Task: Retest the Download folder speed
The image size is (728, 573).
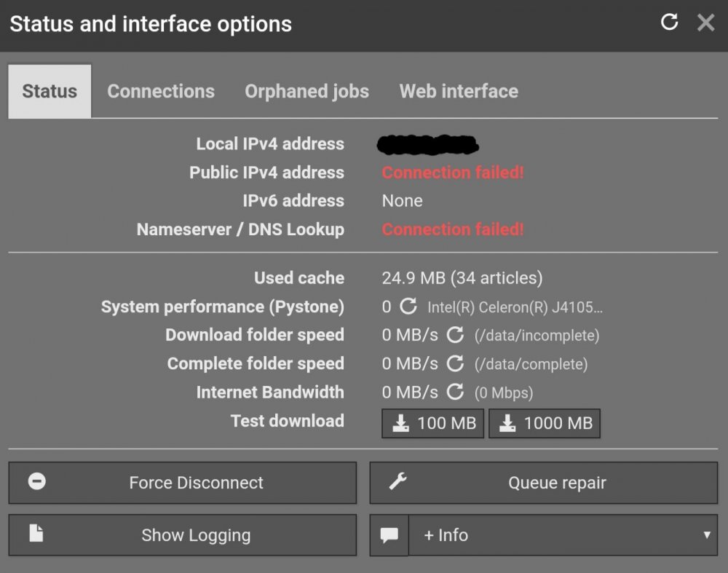Action: pos(455,335)
